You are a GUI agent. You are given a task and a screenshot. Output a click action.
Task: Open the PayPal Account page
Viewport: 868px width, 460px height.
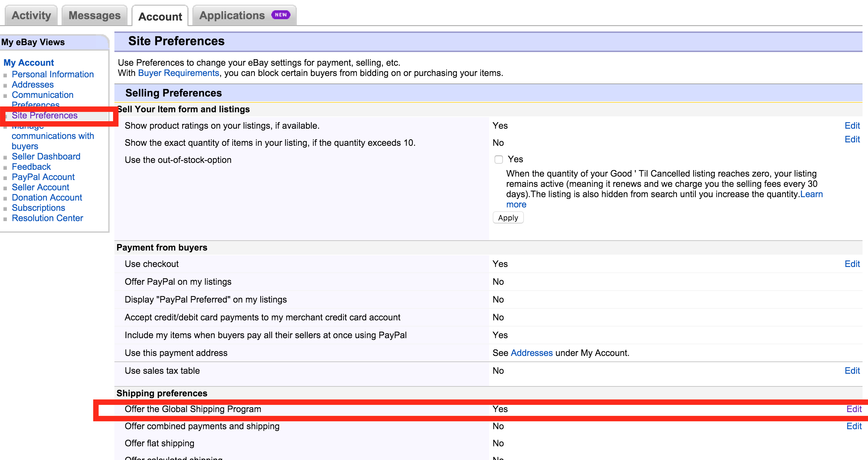pyautogui.click(x=43, y=177)
